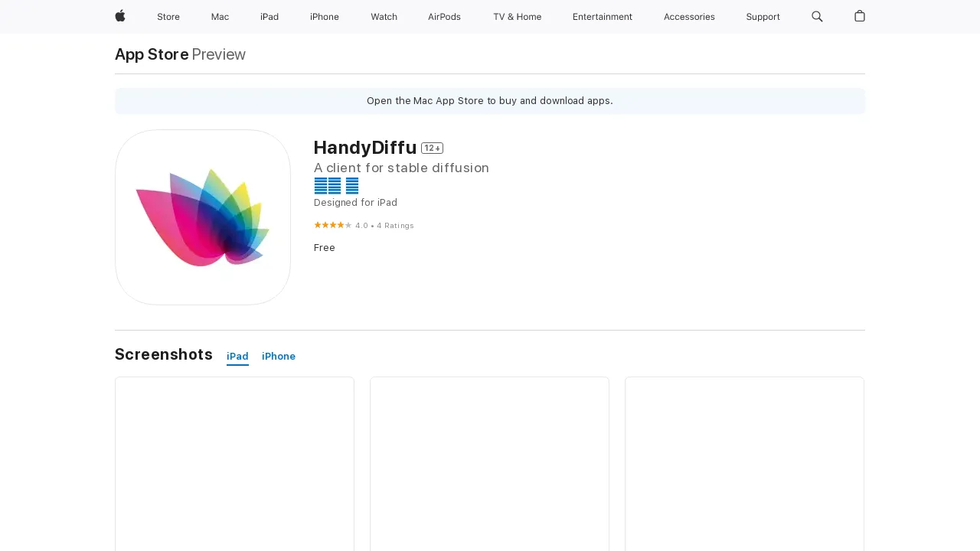Screen dimensions: 980x551
Task: Open the Store menu
Action: click(x=168, y=17)
